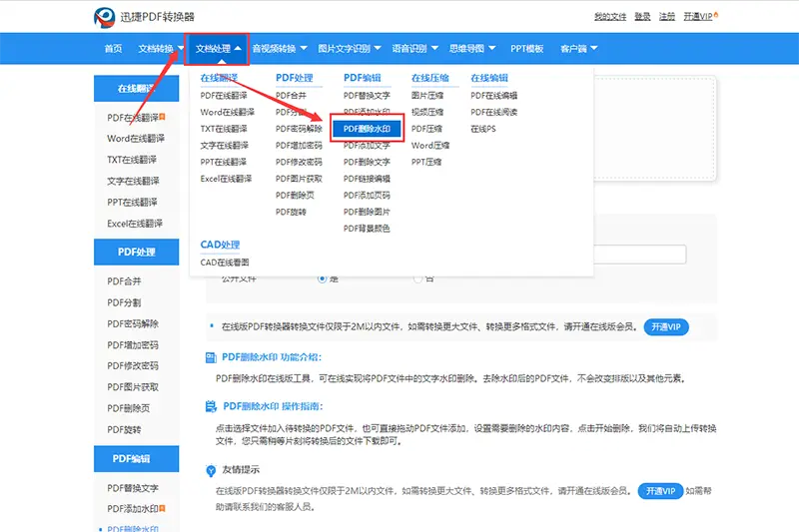
Task: Open sidebar link Word在线翻译
Action: (136, 138)
